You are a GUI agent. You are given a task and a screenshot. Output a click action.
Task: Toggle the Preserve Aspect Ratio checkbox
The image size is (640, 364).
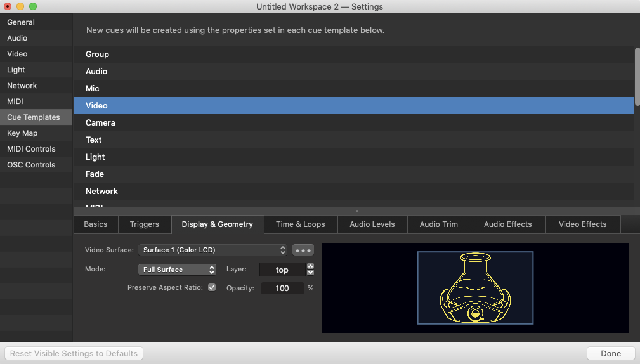pos(212,287)
